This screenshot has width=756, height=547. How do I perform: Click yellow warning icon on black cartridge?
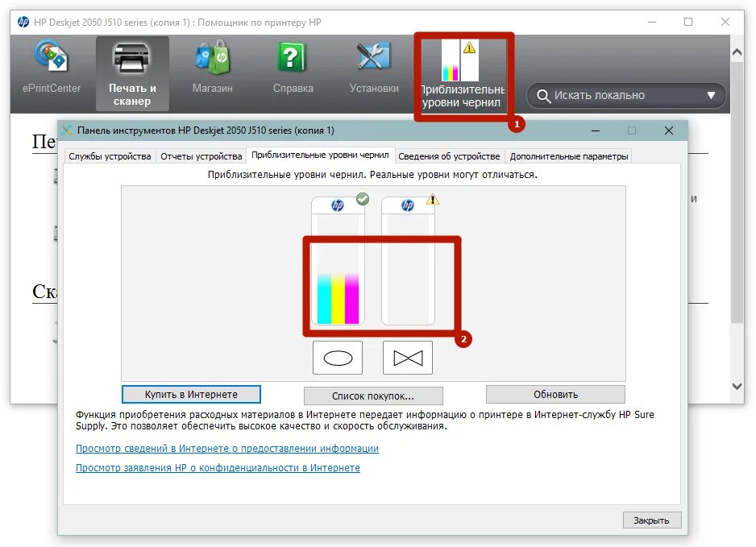pos(433,199)
